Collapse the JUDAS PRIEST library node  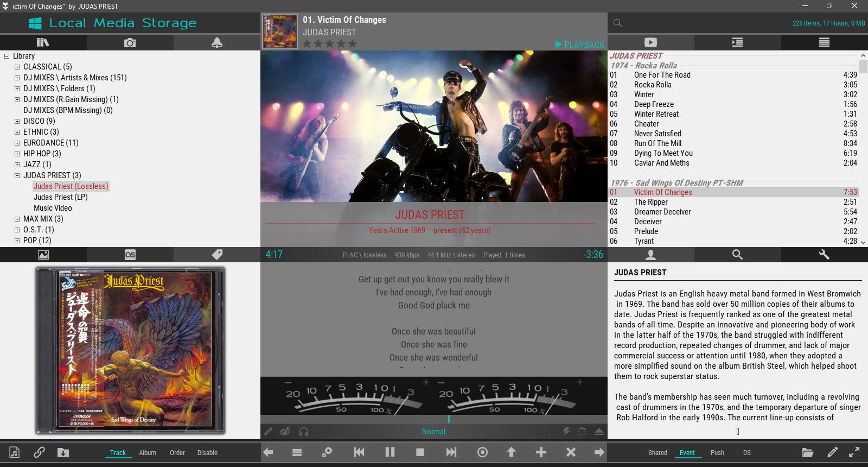[17, 175]
